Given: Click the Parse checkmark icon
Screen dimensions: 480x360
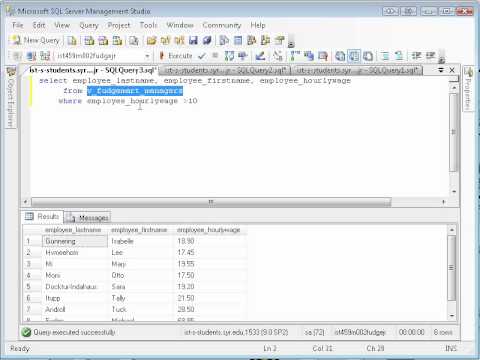Looking at the screenshot, I should pyautogui.click(x=202, y=56).
